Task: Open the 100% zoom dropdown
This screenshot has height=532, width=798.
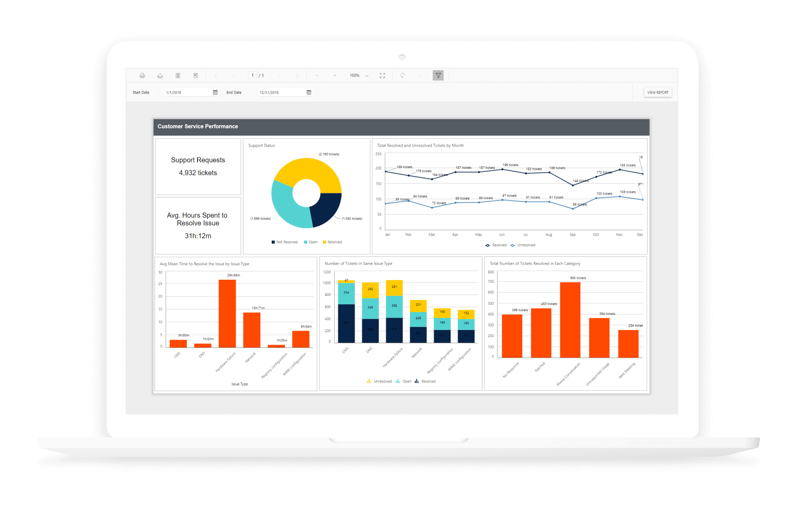Action: coord(367,76)
